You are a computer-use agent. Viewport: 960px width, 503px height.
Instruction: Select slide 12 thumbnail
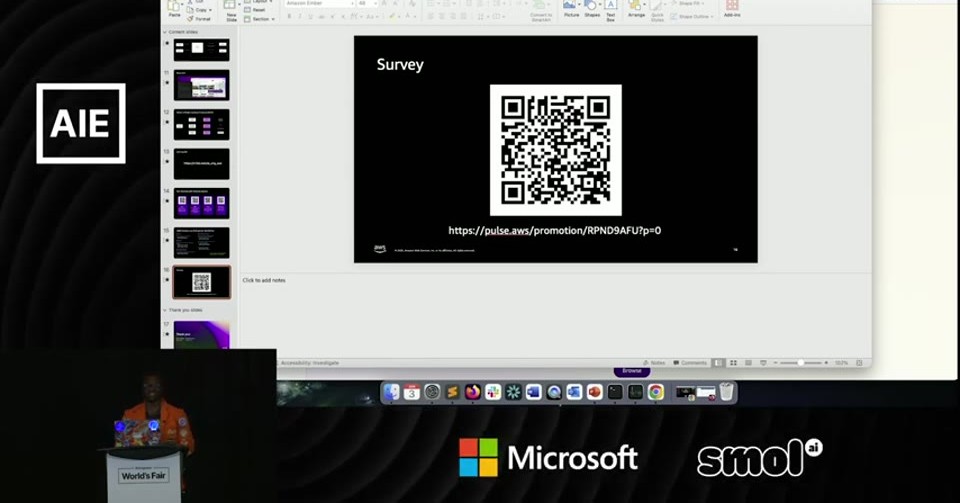[x=201, y=125]
